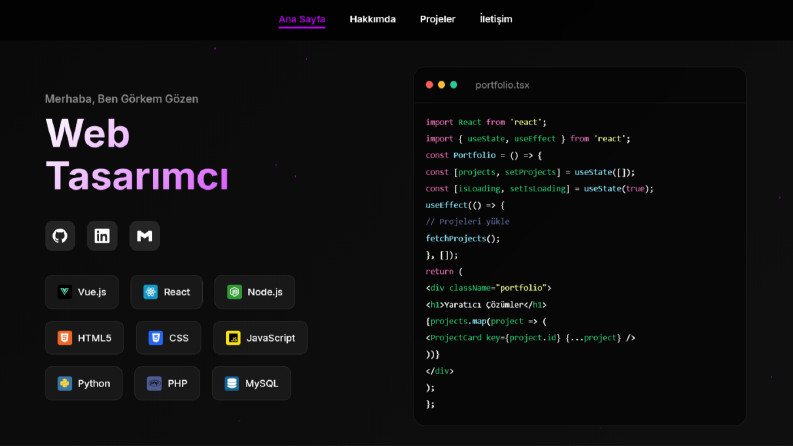Click the red dot in code window
Image resolution: width=793 pixels, height=446 pixels.
tap(429, 85)
